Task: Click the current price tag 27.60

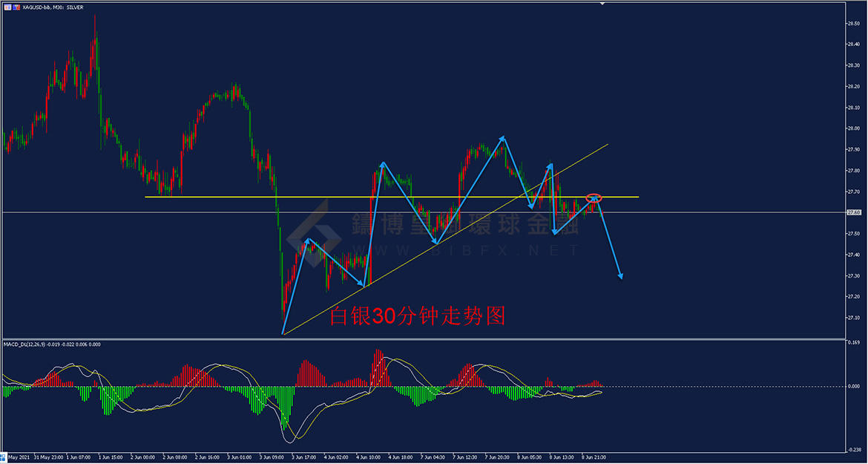Action: (854, 212)
